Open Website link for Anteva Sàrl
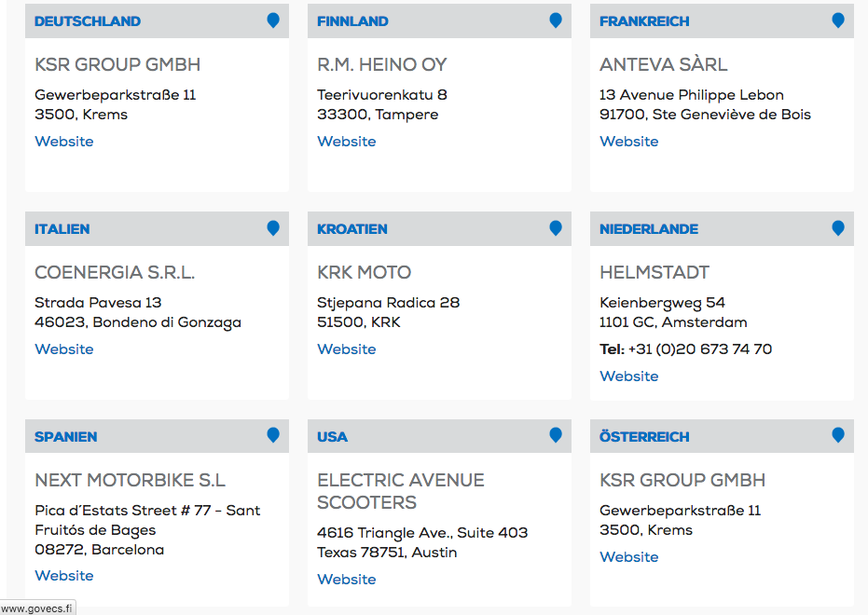868x615 pixels. [629, 142]
